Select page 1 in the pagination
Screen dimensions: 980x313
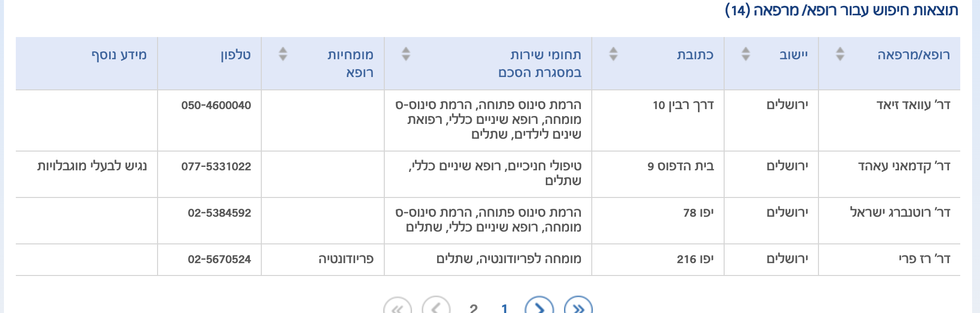(504, 309)
